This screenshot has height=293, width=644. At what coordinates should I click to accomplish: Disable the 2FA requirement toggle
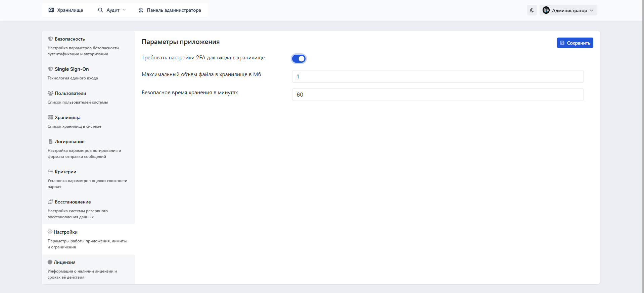click(x=298, y=59)
